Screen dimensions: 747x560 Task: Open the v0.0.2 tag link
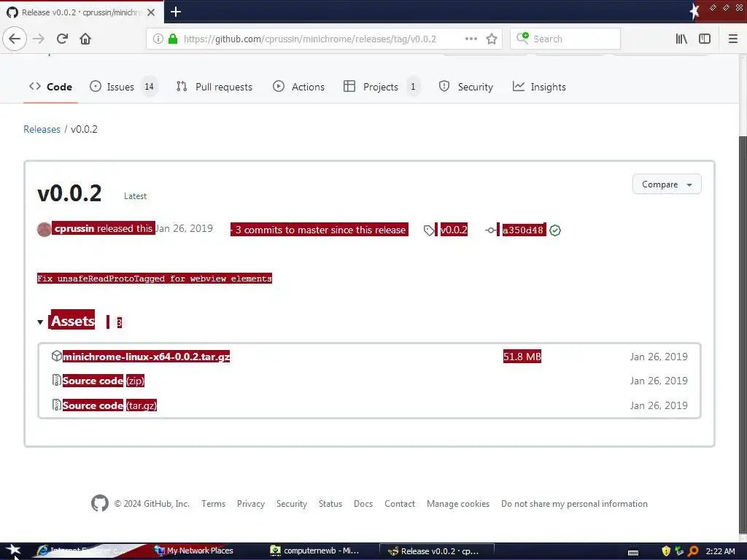(x=454, y=230)
